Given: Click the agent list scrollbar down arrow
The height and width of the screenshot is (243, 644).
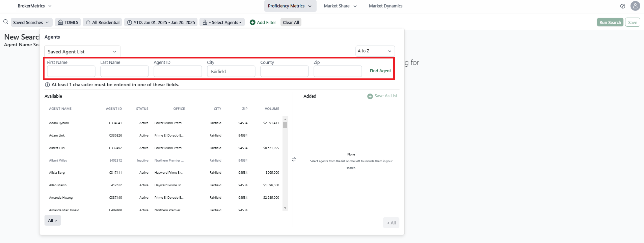Looking at the screenshot, I should 285,208.
